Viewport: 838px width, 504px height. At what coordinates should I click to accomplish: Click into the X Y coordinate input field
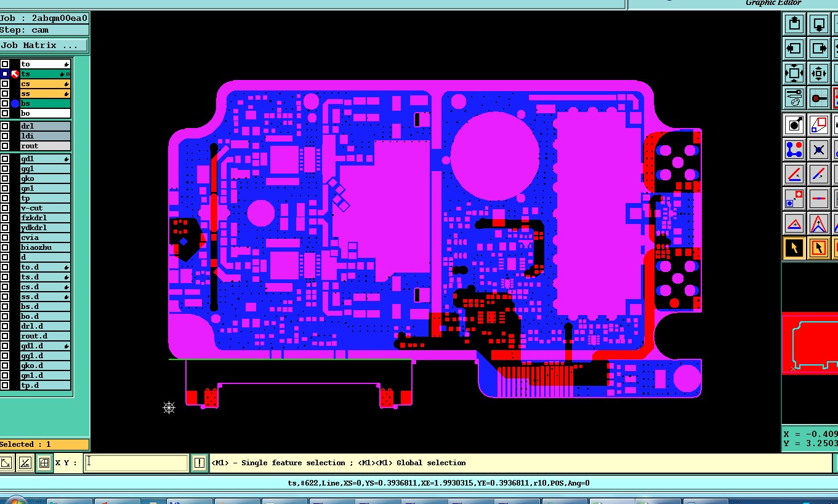click(x=135, y=463)
